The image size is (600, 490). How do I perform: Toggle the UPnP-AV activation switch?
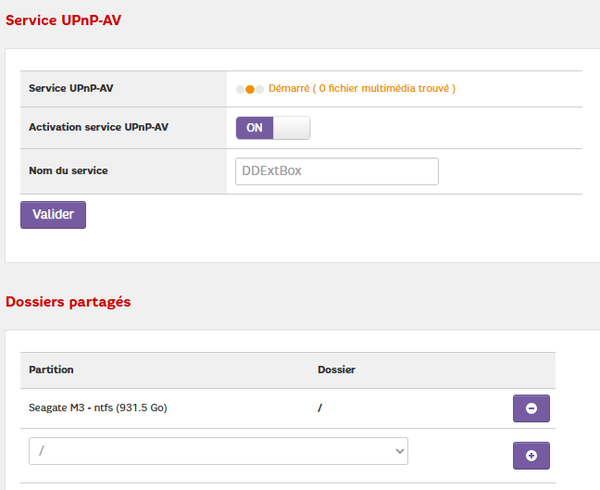point(273,128)
